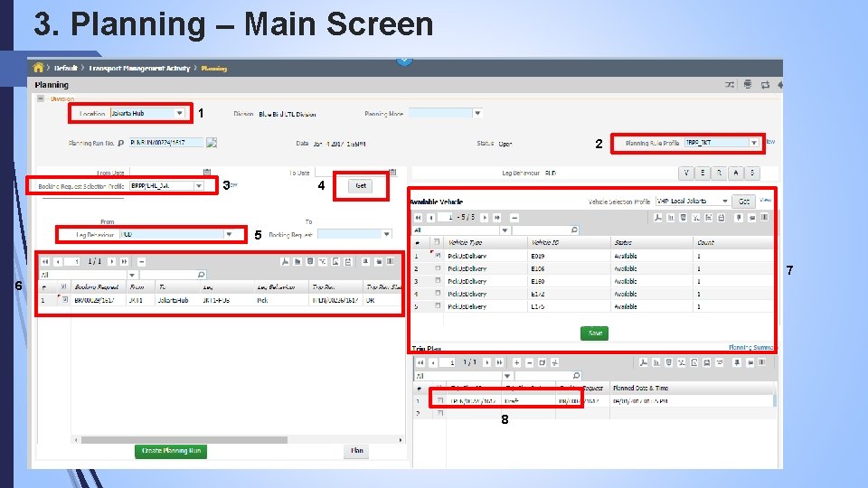Viewport: 868px width, 488px height.
Task: Open the Vehicle Selection Profile dropdown
Action: click(x=724, y=201)
